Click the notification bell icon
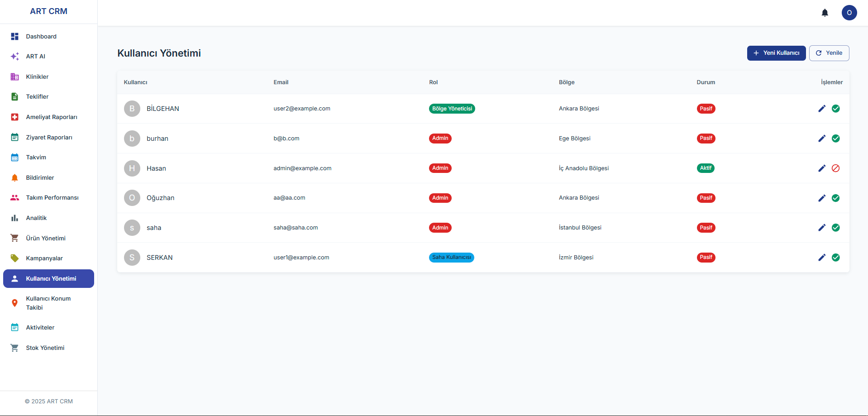Viewport: 868px width, 416px height. pyautogui.click(x=825, y=13)
